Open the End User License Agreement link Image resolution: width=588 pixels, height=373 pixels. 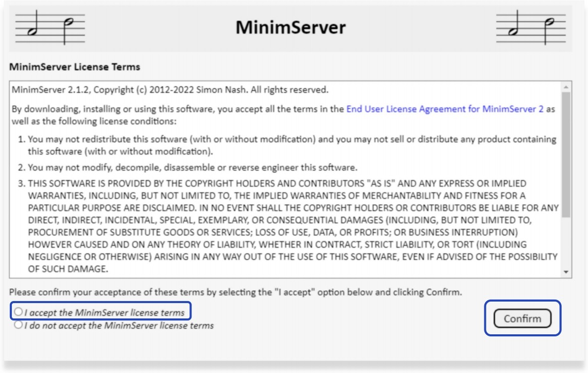point(445,109)
